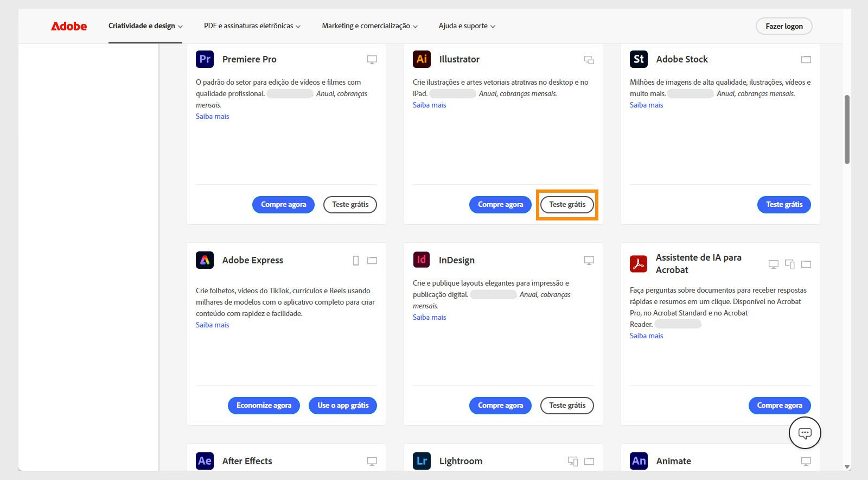This screenshot has width=868, height=480.
Task: Click the web browser icon on Lightroom card
Action: (x=589, y=462)
